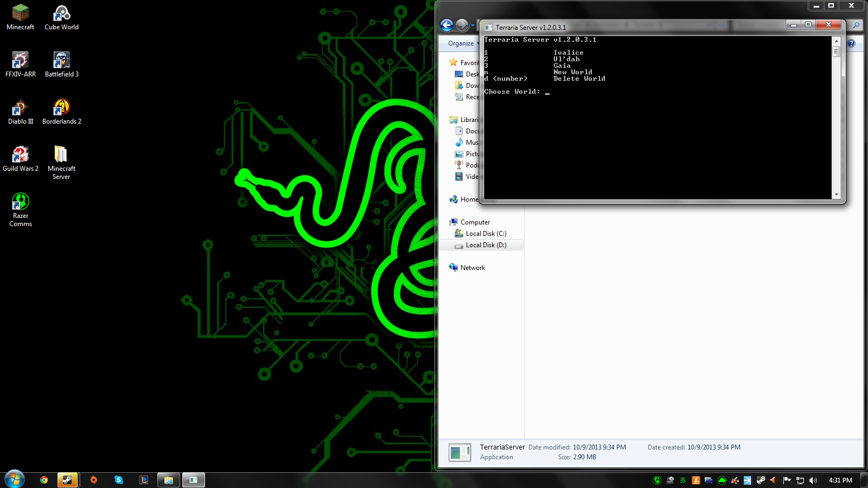This screenshot has height=488, width=868.
Task: Select the Pictures library in navigation pane
Action: [x=467, y=154]
